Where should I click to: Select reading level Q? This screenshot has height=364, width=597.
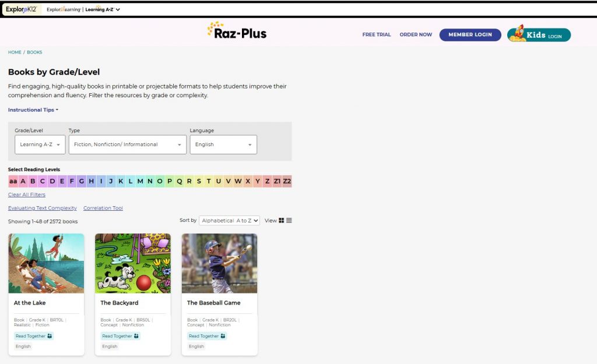pyautogui.click(x=180, y=182)
